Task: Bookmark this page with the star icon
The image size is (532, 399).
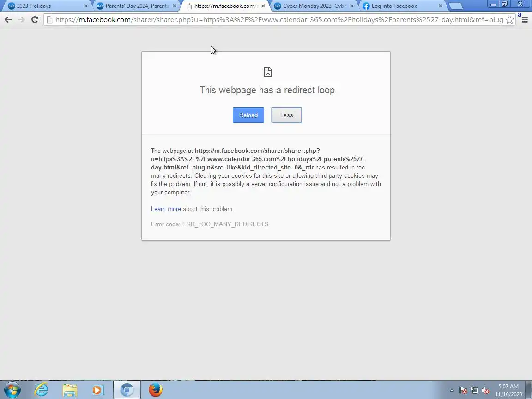Action: coord(509,20)
